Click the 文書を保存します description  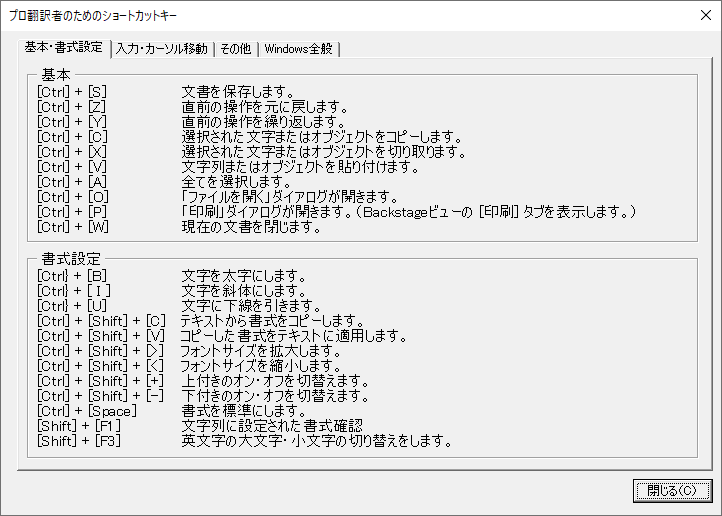point(237,92)
